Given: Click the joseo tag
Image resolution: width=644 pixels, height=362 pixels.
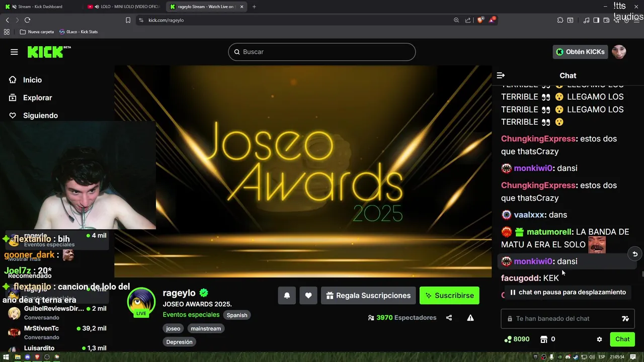Looking at the screenshot, I should click(173, 328).
